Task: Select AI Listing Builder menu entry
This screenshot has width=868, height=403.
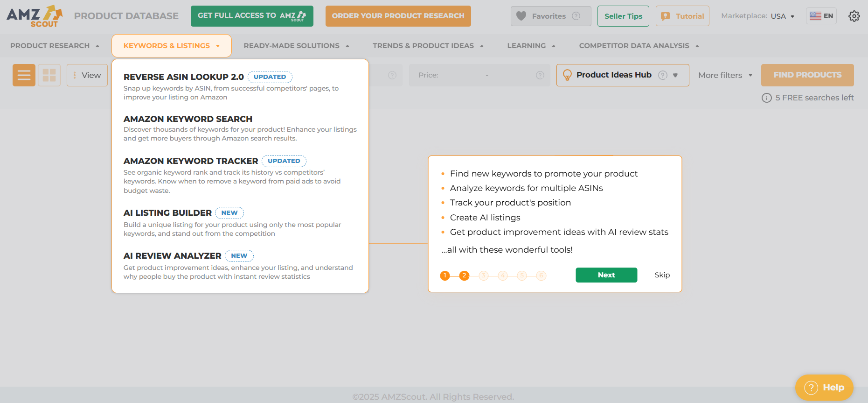Action: [x=167, y=213]
